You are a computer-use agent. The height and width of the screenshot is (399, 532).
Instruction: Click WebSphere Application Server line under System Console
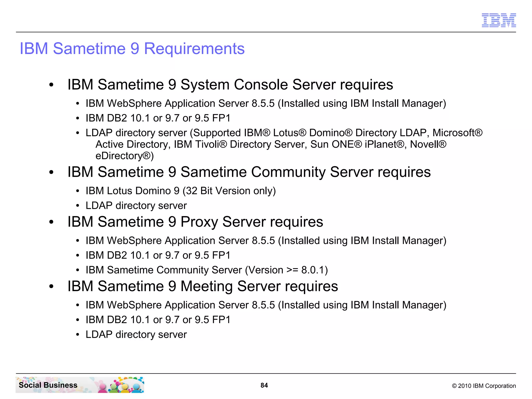[266, 103]
